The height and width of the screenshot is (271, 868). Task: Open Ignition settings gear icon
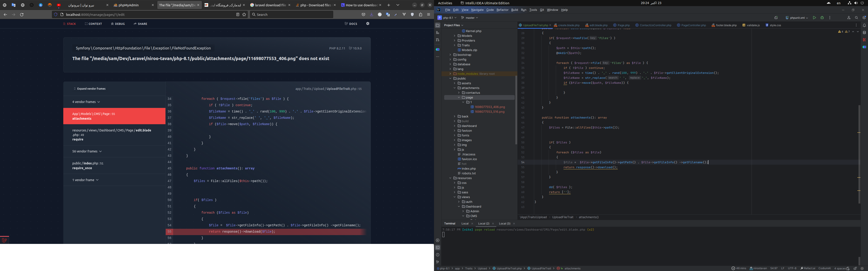coord(368,23)
